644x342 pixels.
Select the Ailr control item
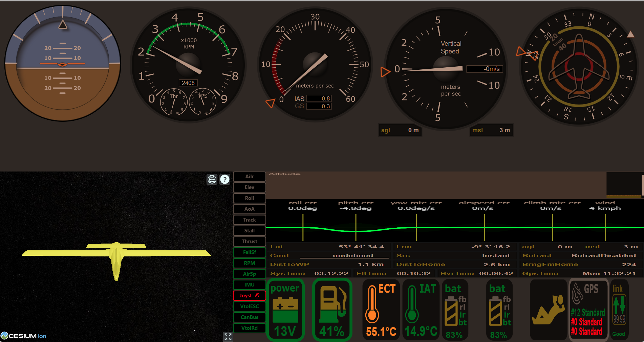click(249, 177)
